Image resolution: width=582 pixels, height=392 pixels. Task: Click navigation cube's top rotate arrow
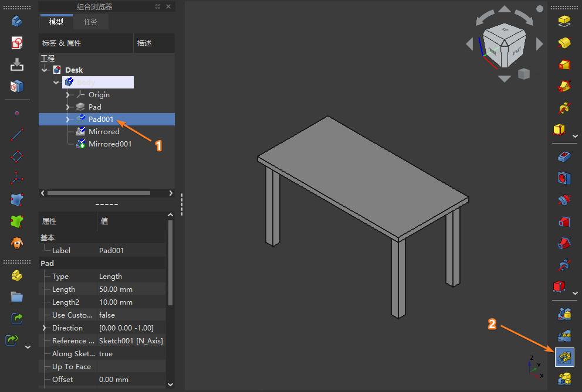tap(505, 9)
